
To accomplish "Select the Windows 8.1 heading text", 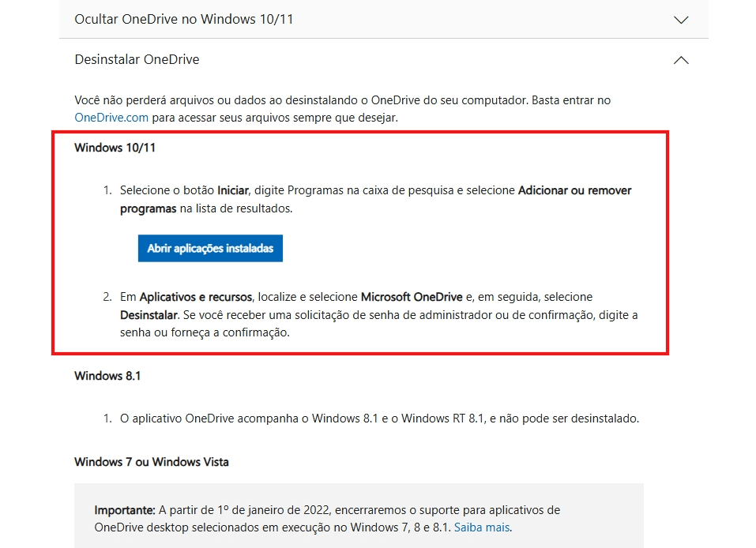I will pyautogui.click(x=107, y=376).
